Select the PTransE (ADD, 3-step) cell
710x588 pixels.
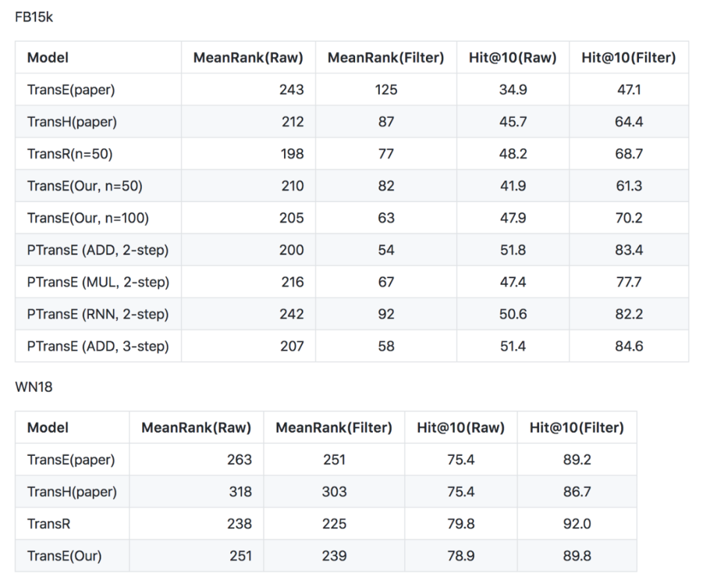[x=97, y=346]
